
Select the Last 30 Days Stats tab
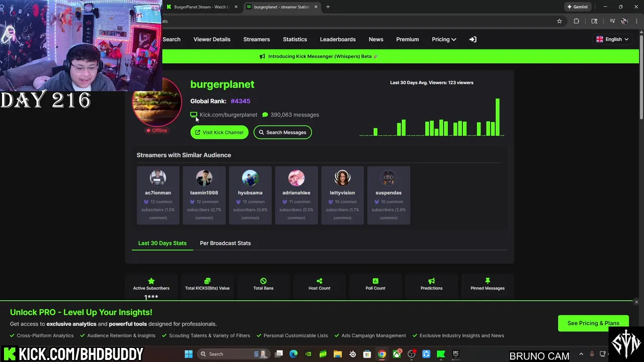[163, 243]
